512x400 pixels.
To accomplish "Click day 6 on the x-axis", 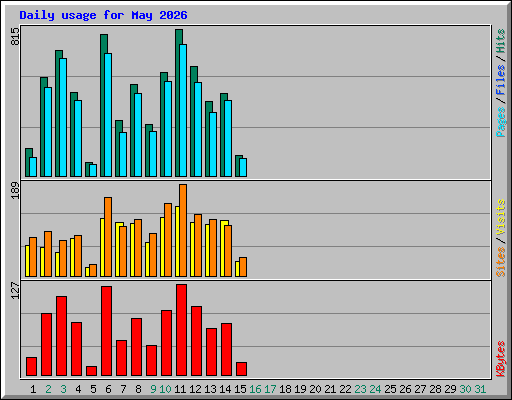I will (x=108, y=389).
